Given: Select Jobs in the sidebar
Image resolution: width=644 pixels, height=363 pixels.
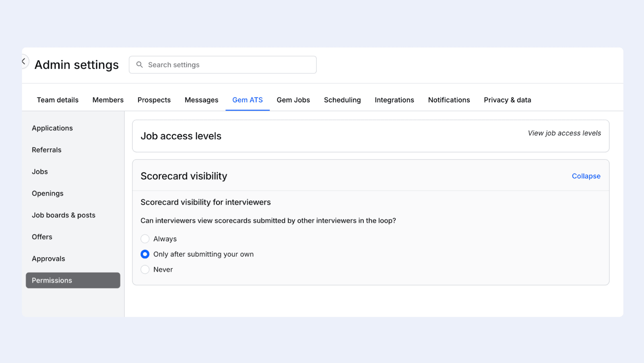Looking at the screenshot, I should tap(39, 171).
